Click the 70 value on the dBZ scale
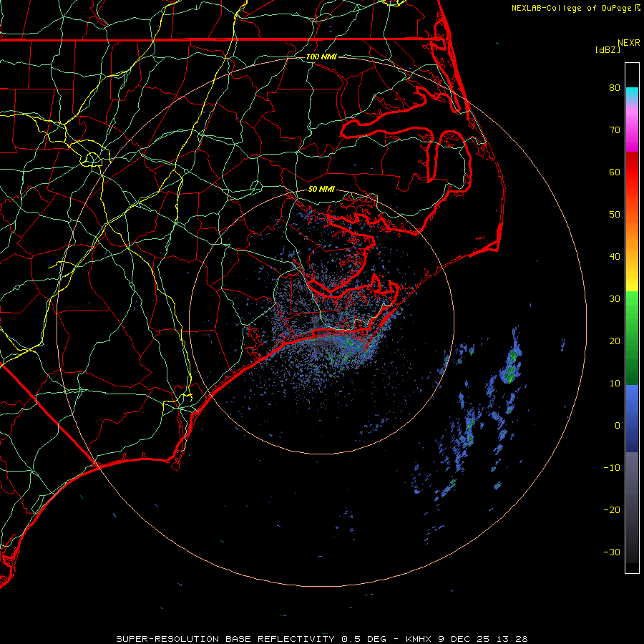 [x=615, y=130]
